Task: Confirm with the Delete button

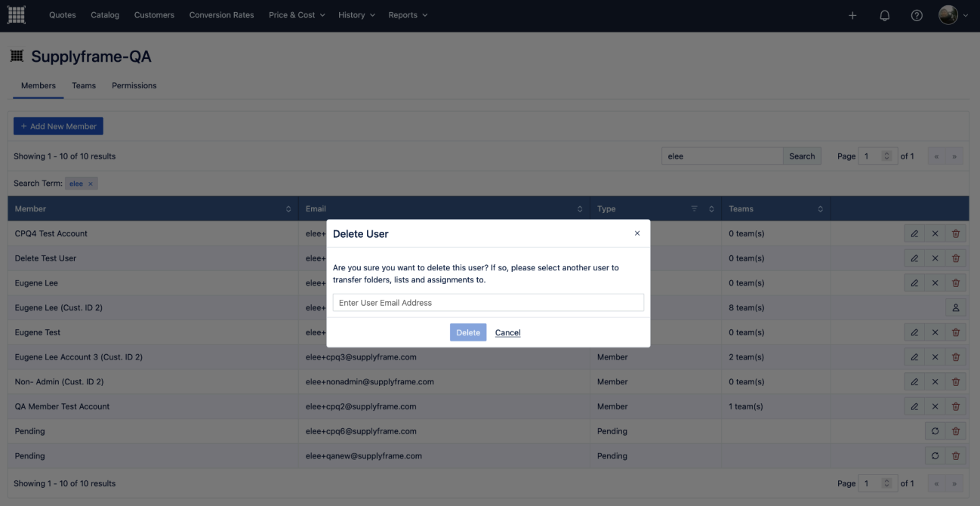Action: pyautogui.click(x=468, y=332)
